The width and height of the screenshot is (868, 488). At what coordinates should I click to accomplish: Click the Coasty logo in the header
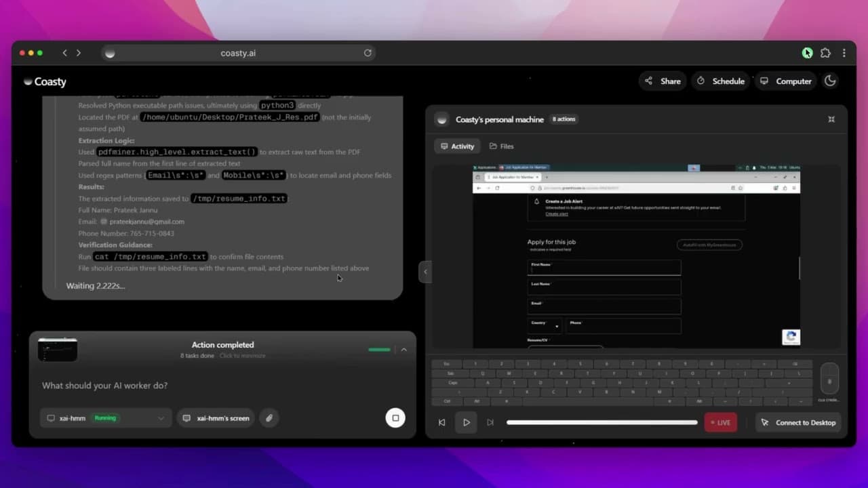pos(45,81)
